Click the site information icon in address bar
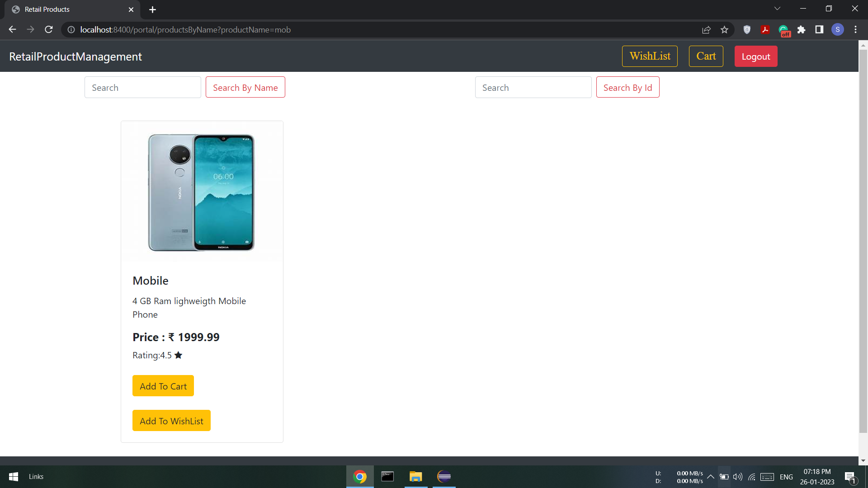868x488 pixels. pyautogui.click(x=71, y=30)
